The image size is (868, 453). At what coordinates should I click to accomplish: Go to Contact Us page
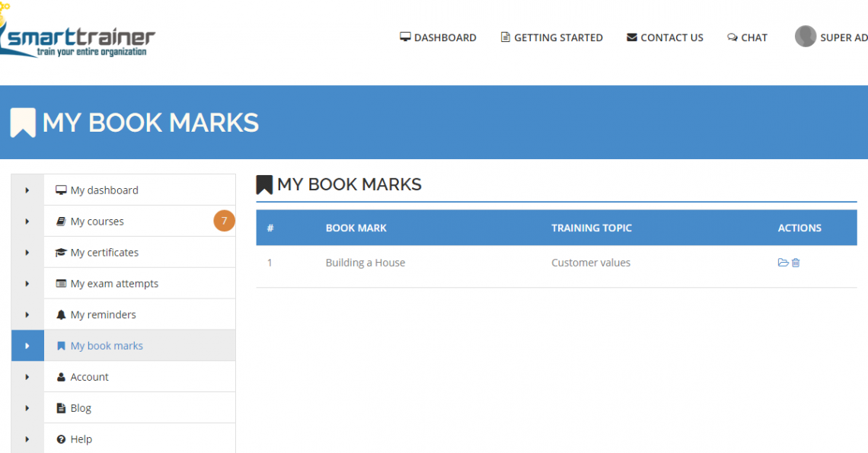pos(665,37)
